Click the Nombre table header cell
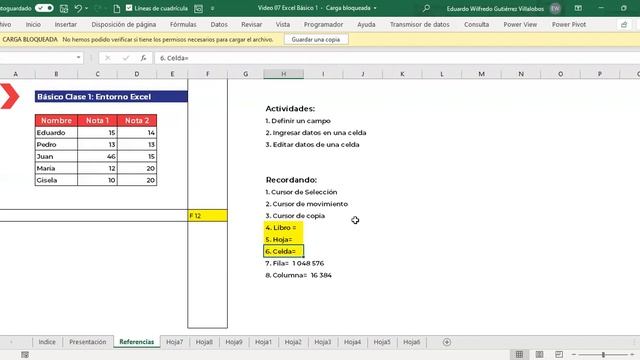This screenshot has width=640, height=360. coord(56,120)
